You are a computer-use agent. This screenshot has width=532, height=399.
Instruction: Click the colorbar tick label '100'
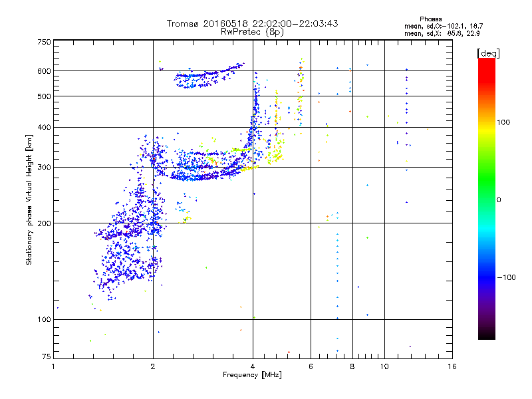pos(503,122)
